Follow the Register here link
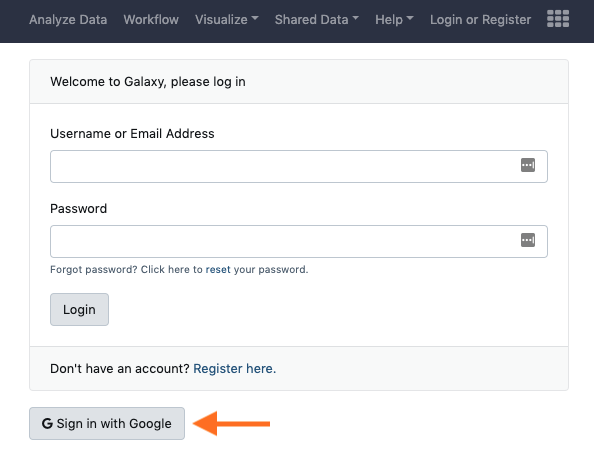 click(x=234, y=369)
